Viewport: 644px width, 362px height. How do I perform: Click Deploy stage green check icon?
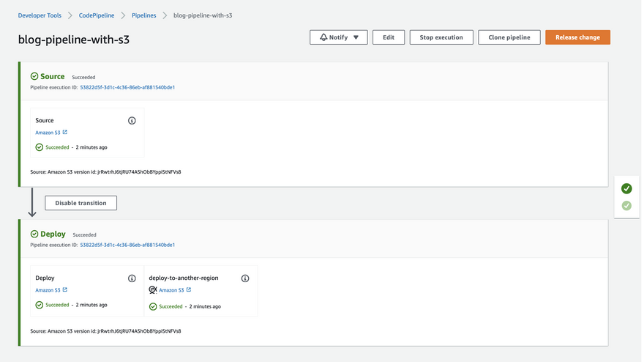point(34,234)
